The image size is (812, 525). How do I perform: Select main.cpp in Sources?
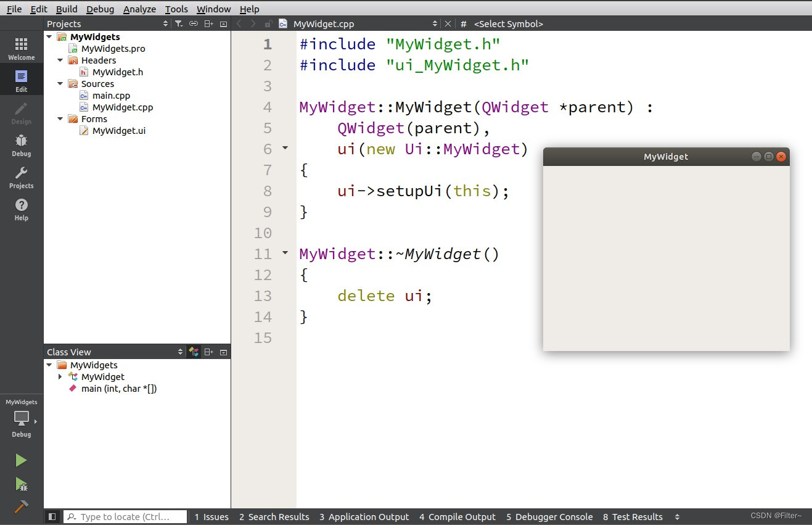pos(111,96)
